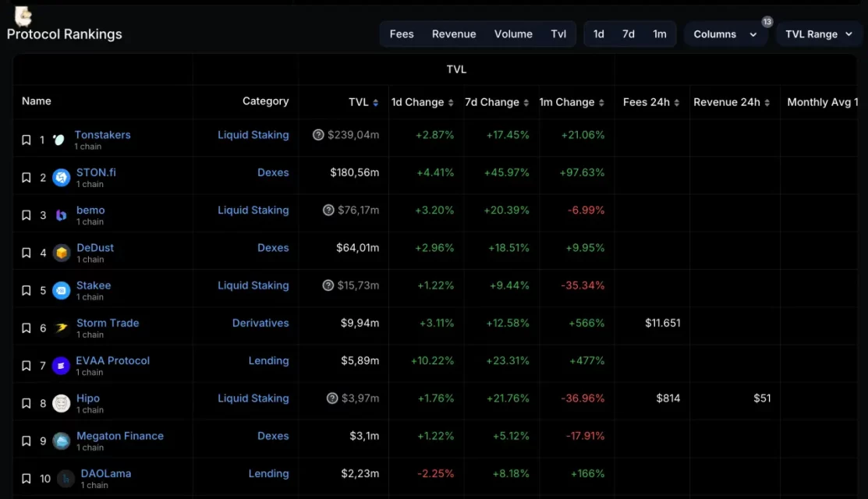Viewport: 868px width, 499px height.
Task: Sort by 7d Change column arrows
Action: 526,102
